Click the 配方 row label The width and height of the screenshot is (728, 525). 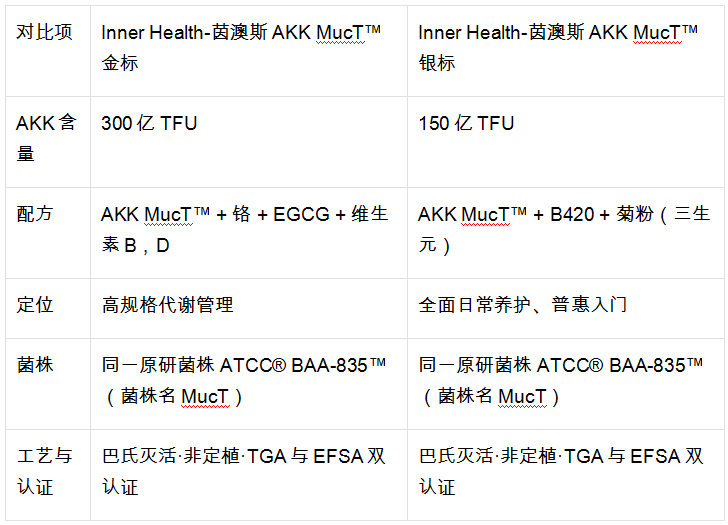click(48, 233)
